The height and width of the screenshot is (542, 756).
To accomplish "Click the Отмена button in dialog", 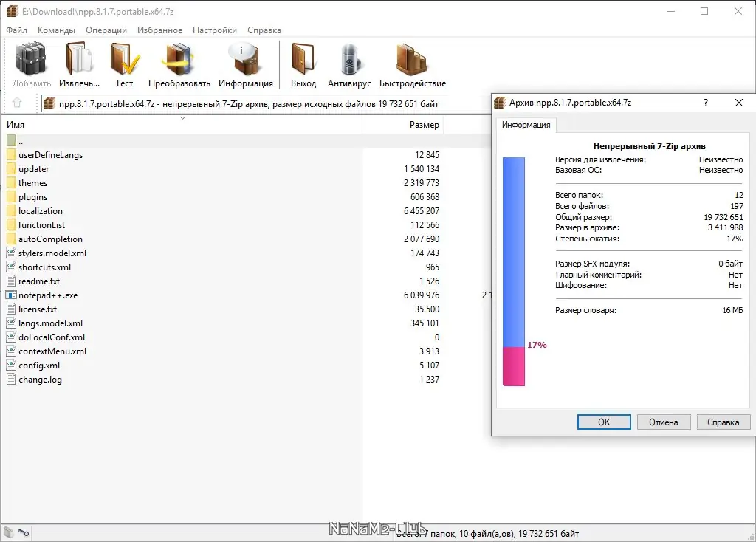I will point(664,422).
